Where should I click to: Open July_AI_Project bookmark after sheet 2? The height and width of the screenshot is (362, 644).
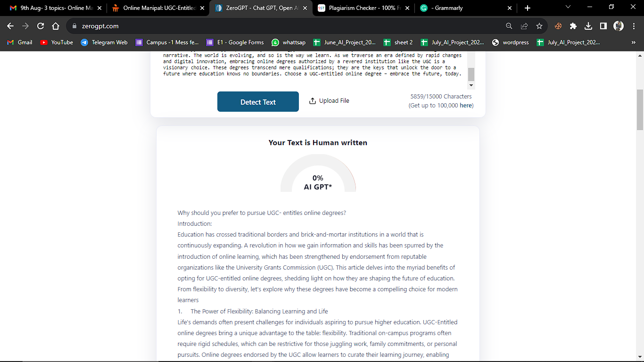pyautogui.click(x=452, y=42)
